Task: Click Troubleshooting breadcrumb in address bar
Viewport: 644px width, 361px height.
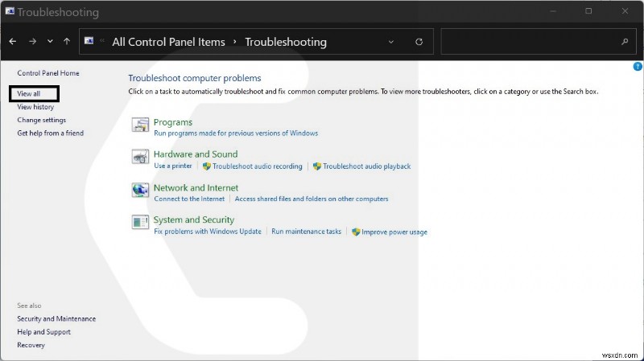Action: [x=286, y=42]
